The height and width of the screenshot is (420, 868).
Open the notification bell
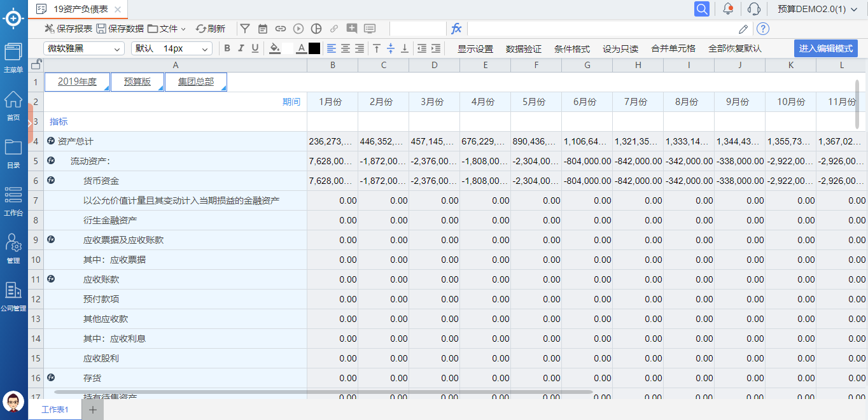click(728, 9)
